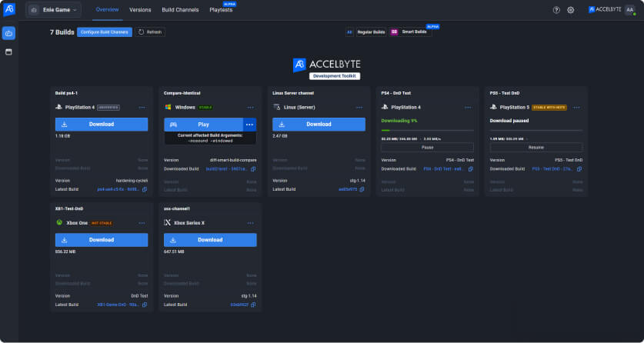Open PS4 - DnD Test downloaded build link
Image resolution: width=644 pixels, height=343 pixels.
click(x=445, y=169)
